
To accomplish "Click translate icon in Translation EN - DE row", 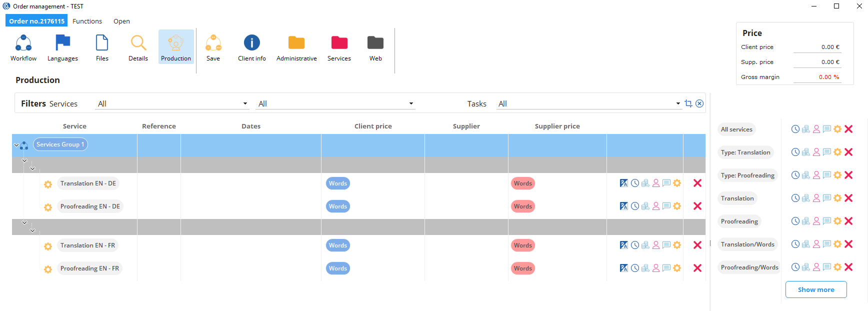I will pos(623,183).
